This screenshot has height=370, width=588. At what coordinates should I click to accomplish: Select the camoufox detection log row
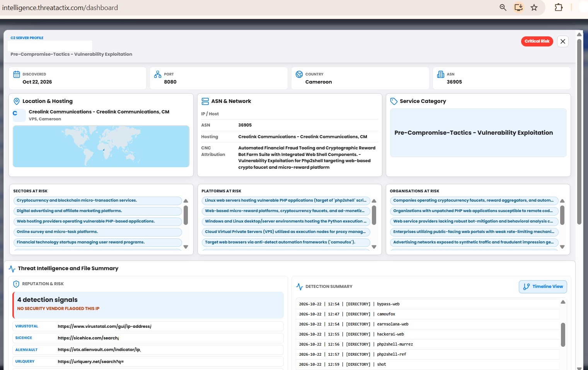click(x=428, y=314)
